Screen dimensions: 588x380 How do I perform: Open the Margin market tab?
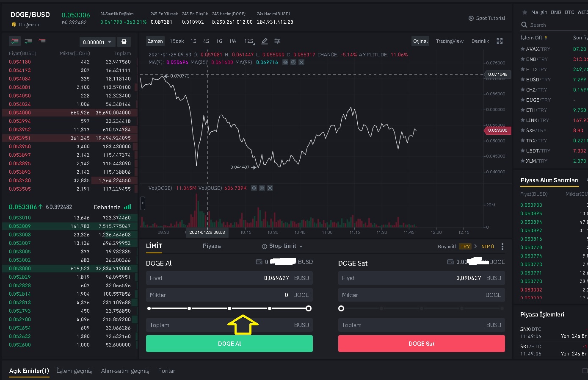(539, 12)
